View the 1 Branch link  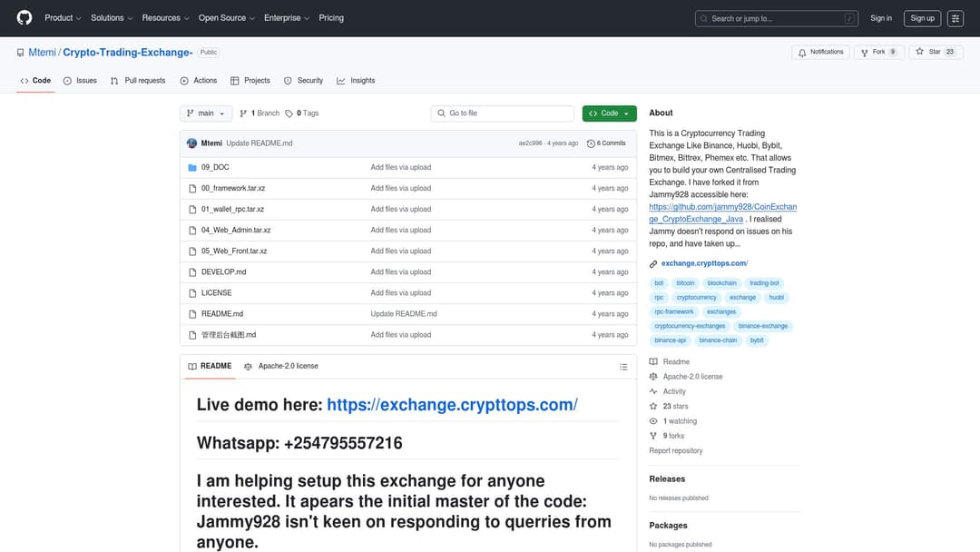click(260, 113)
